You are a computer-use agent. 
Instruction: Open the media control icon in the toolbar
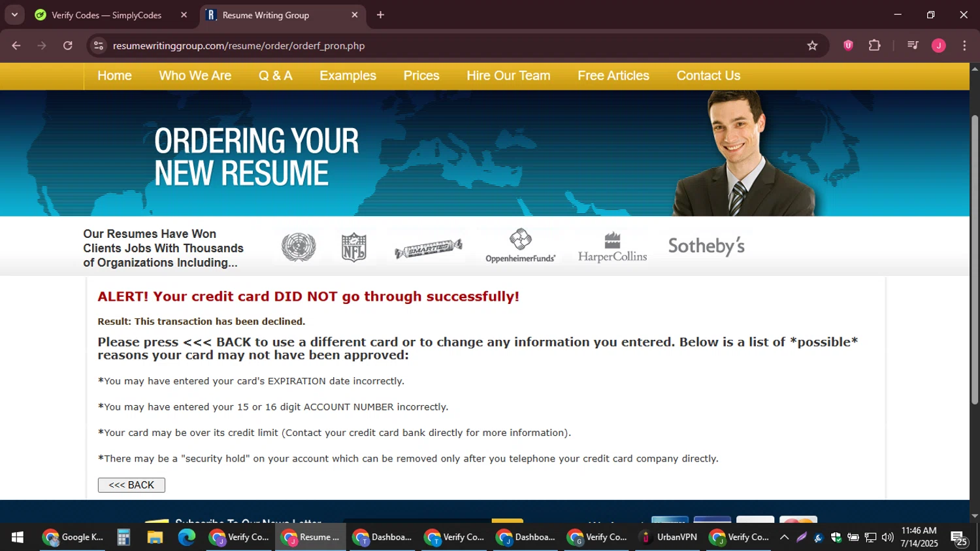coord(913,46)
